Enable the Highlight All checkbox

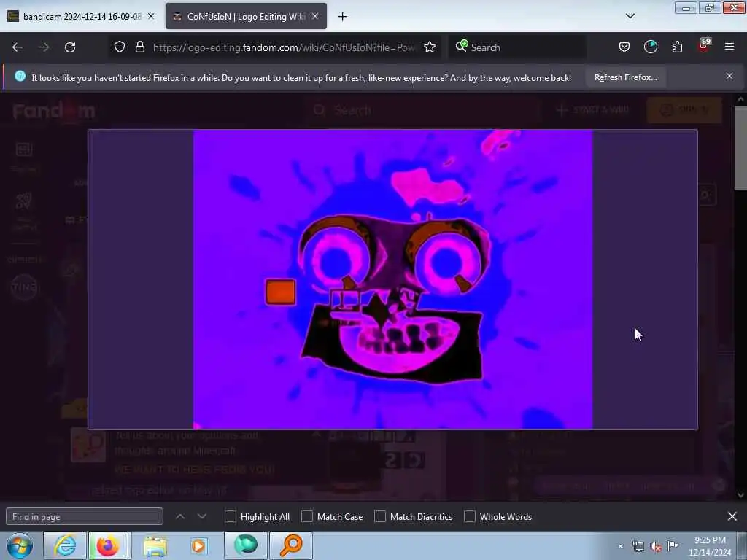pos(230,516)
